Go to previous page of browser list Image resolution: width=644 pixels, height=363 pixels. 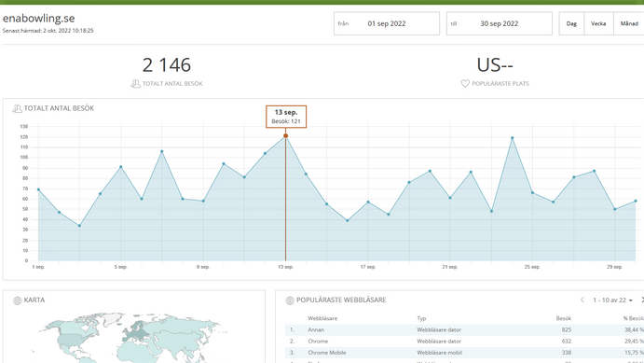pyautogui.click(x=582, y=300)
